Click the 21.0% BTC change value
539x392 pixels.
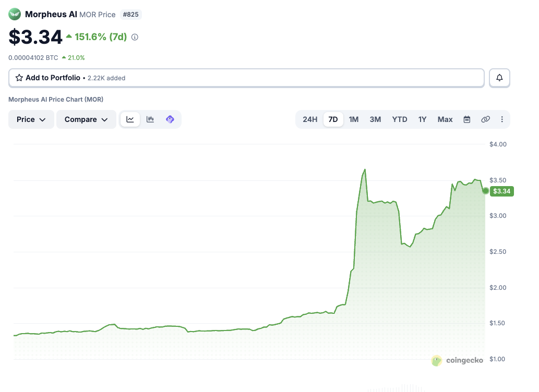pos(76,58)
